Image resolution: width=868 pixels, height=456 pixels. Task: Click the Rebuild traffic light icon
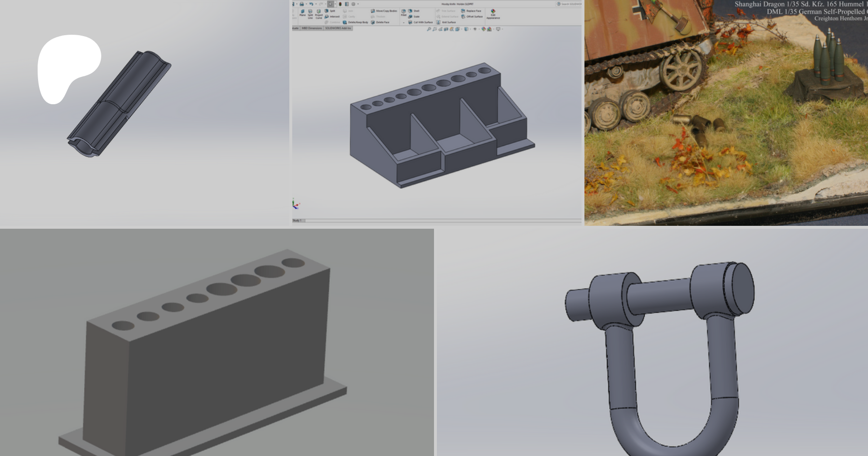click(340, 4)
